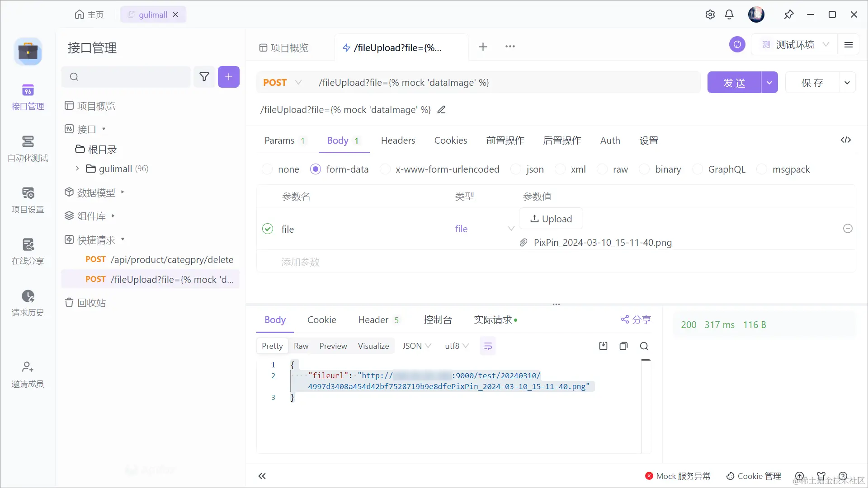
Task: Open the 测试环境 environment dropdown
Action: [795, 45]
